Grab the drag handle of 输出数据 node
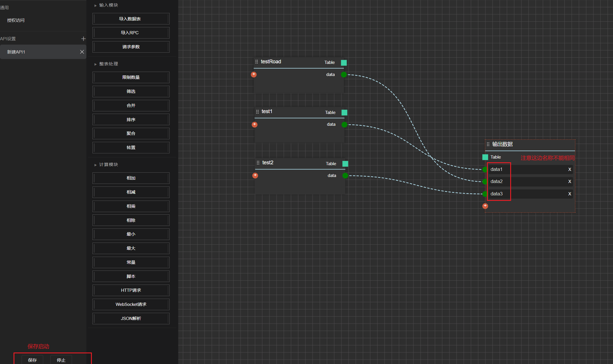The width and height of the screenshot is (613, 364). (x=488, y=144)
